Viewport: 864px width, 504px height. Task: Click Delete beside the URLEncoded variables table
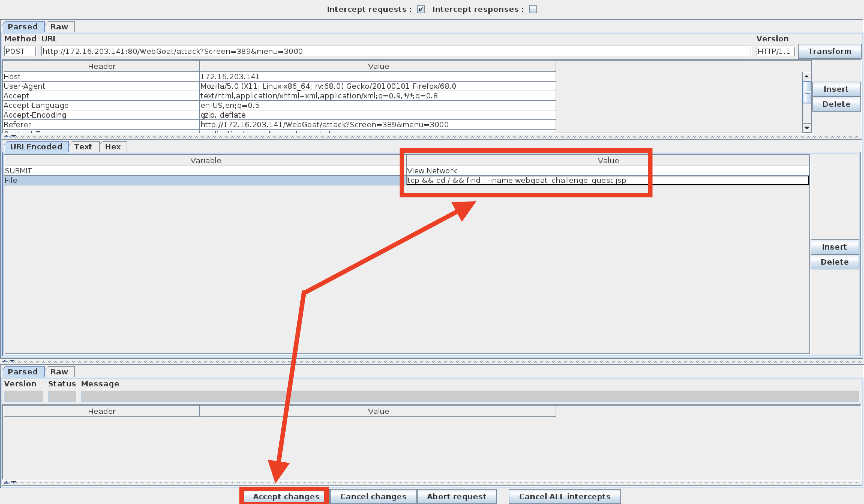click(x=834, y=262)
